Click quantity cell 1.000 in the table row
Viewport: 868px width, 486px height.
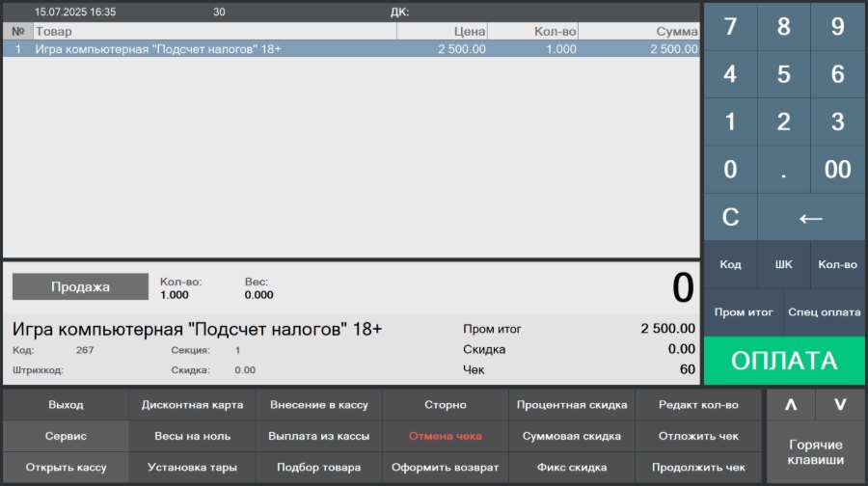tap(560, 49)
